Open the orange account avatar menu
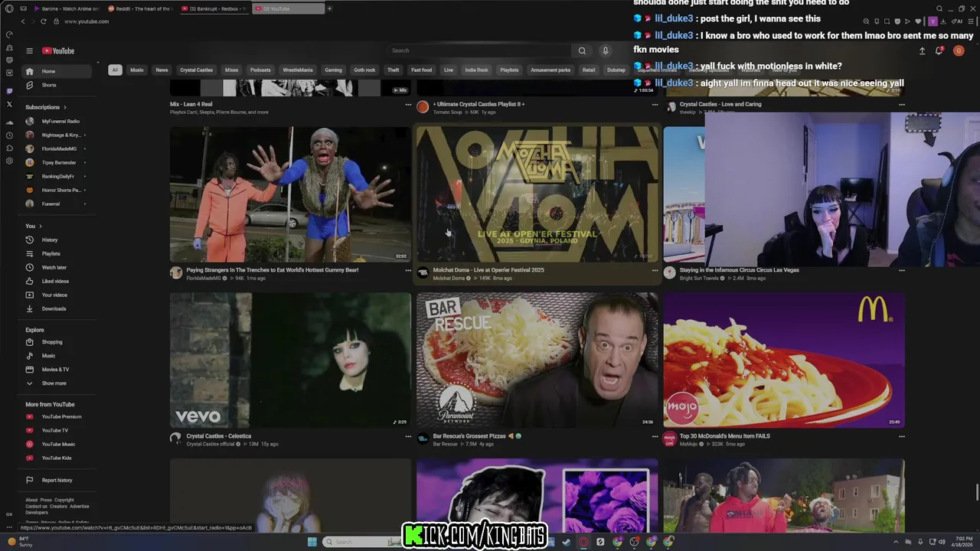The image size is (980, 551). point(958,51)
